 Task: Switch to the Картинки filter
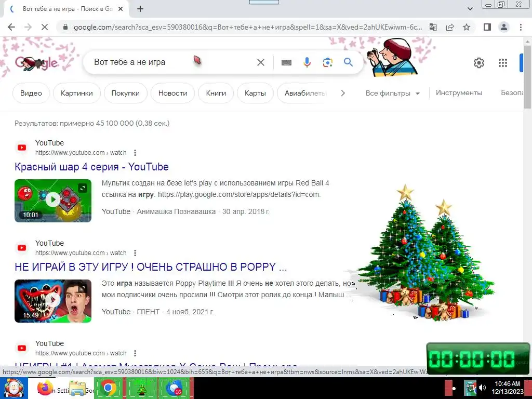point(77,93)
